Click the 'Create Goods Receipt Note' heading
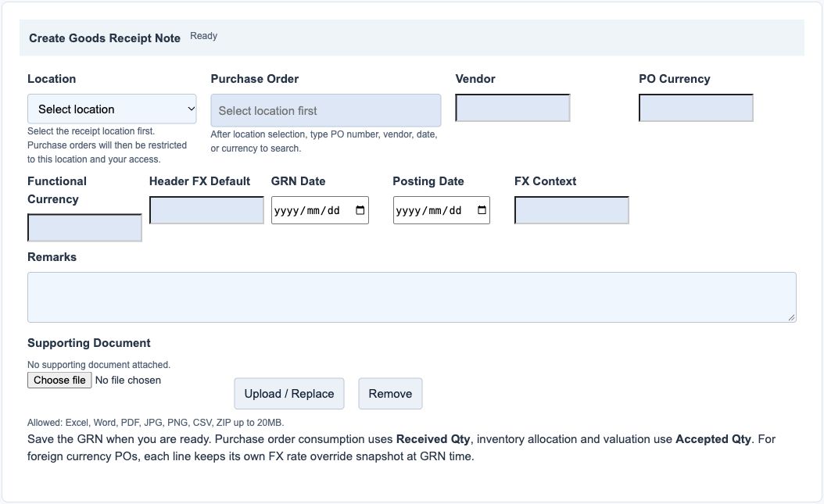824x504 pixels. point(105,38)
